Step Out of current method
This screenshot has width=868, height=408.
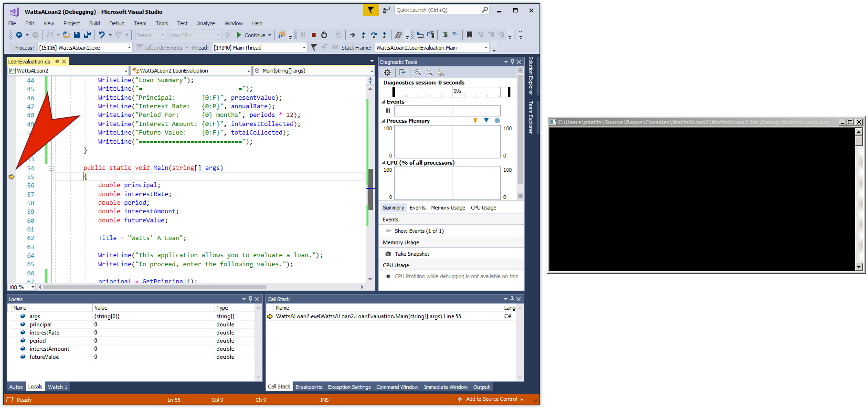point(384,35)
